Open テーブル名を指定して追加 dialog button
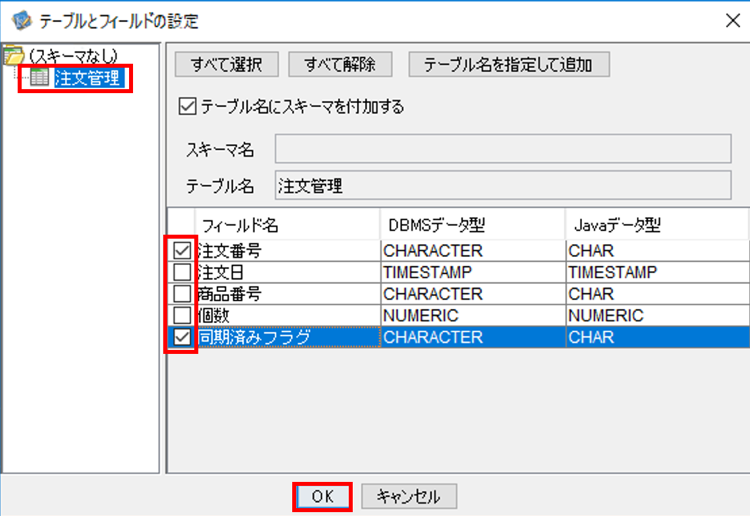The height and width of the screenshot is (516, 750). 509,64
